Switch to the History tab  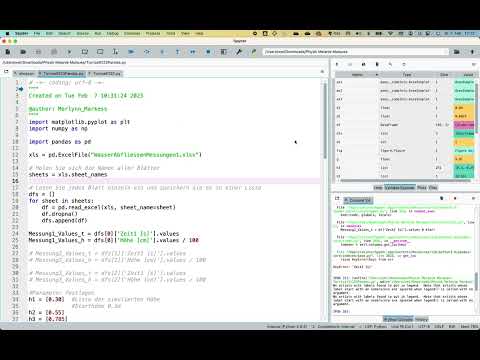tap(422, 319)
